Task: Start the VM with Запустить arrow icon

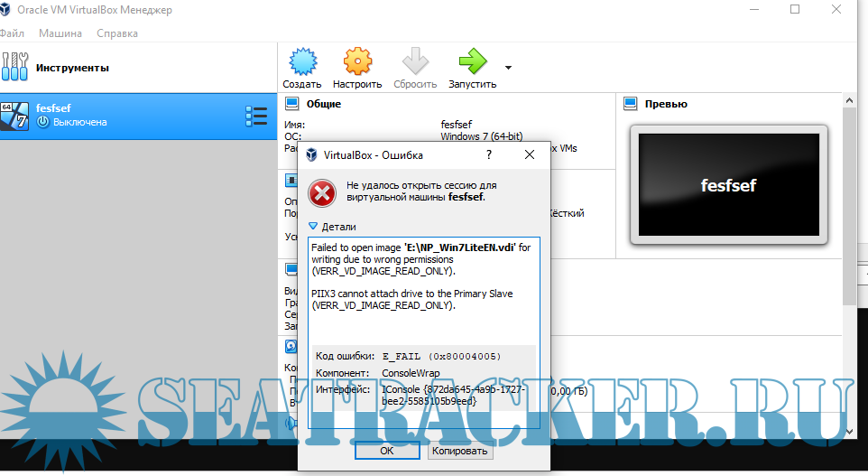Action: [472, 61]
